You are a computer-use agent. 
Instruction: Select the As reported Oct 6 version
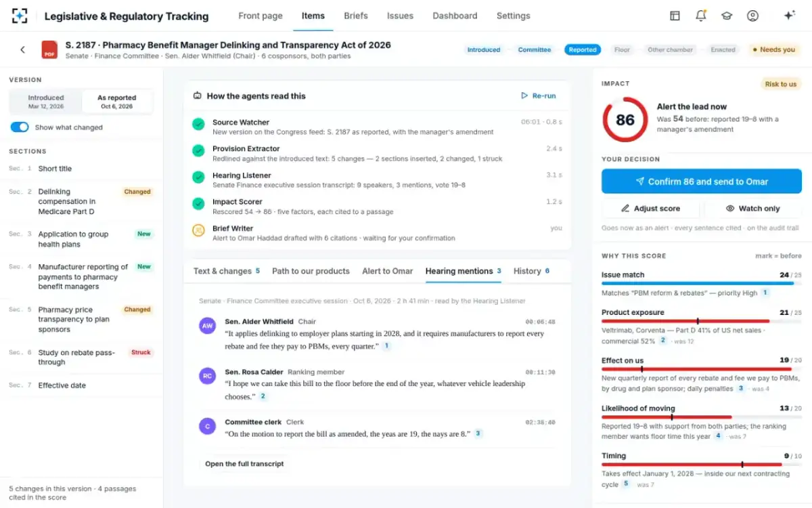(117, 102)
